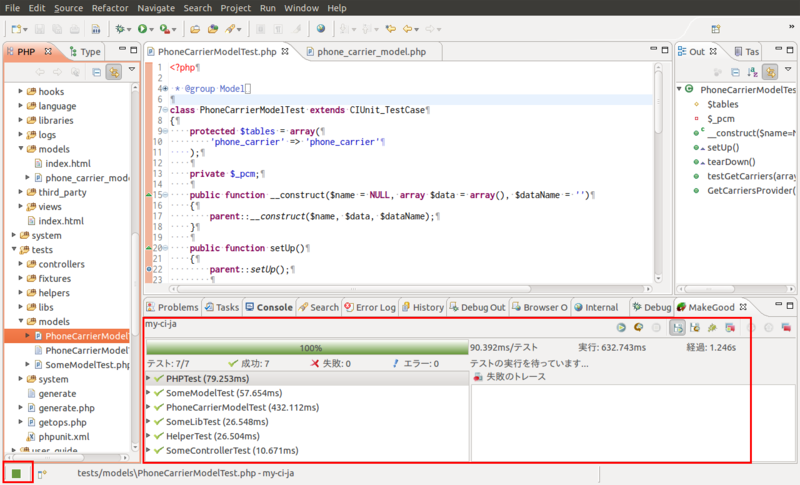The width and height of the screenshot is (800, 485).
Task: Click the New file toolbar icon
Action: tap(16, 29)
